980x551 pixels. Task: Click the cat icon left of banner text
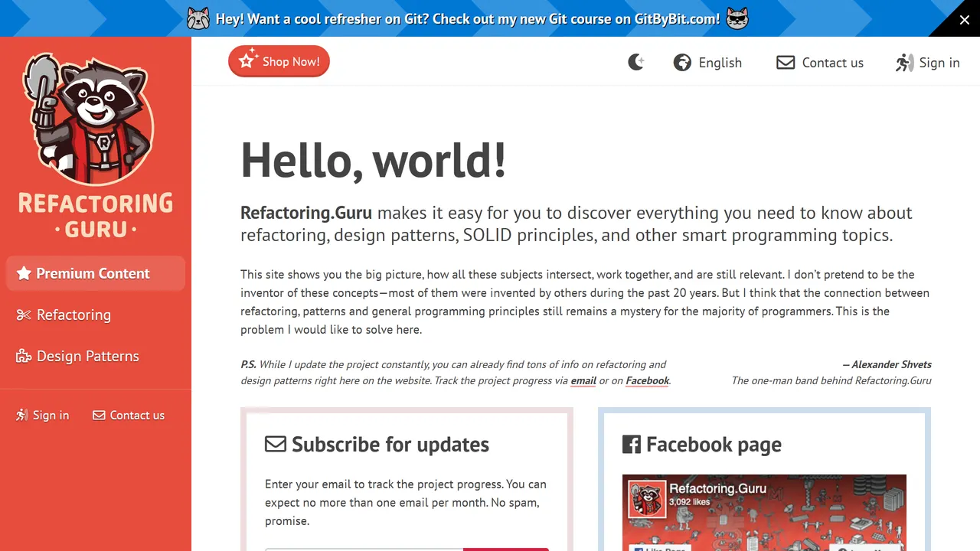199,18
